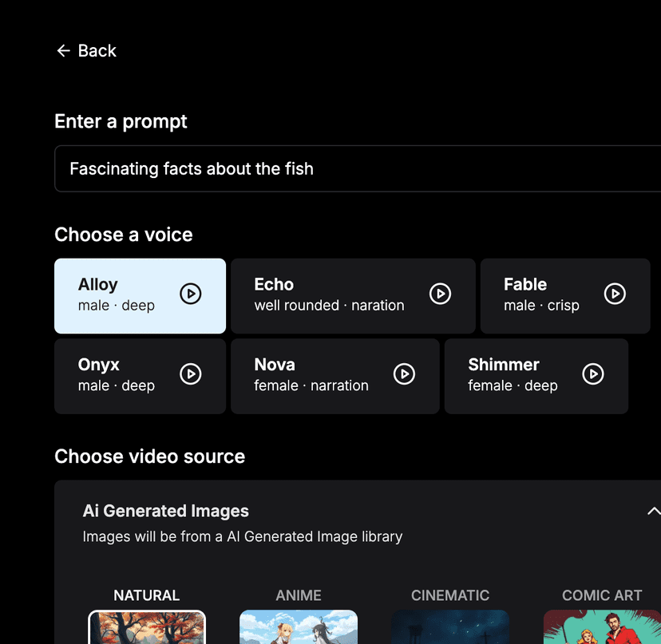Play the Shimmer voice preview
661x644 pixels.
click(593, 373)
